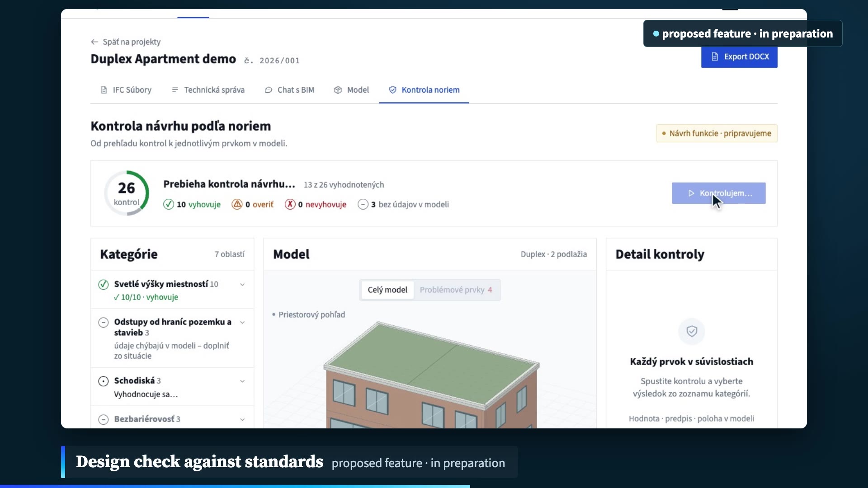The height and width of the screenshot is (488, 868).
Task: Click the pending status icon for Schodiská
Action: [x=104, y=381]
